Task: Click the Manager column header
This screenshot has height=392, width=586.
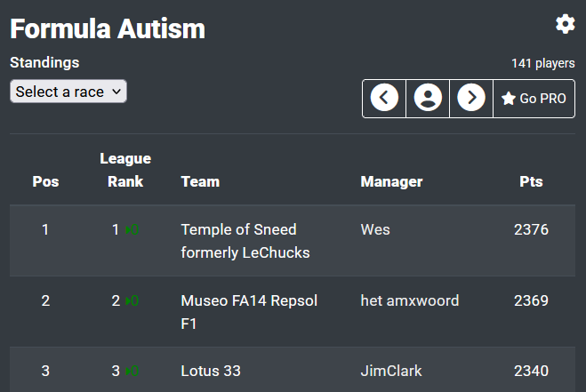Action: pyautogui.click(x=391, y=181)
